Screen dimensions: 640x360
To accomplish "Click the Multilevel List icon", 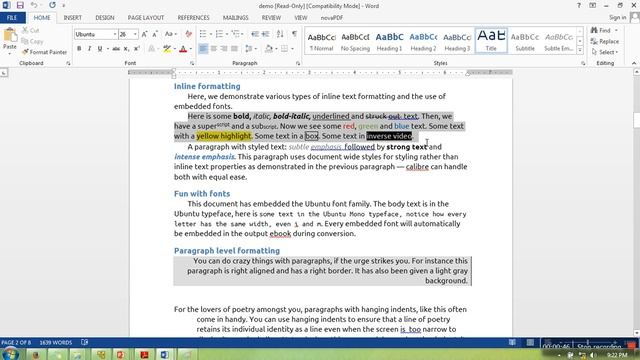I will pos(236,34).
